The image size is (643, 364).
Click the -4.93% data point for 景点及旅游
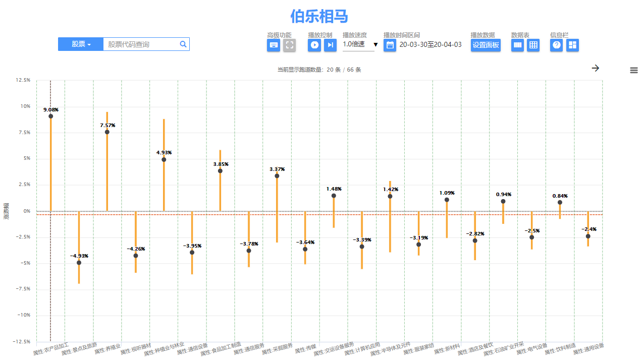pos(79,263)
